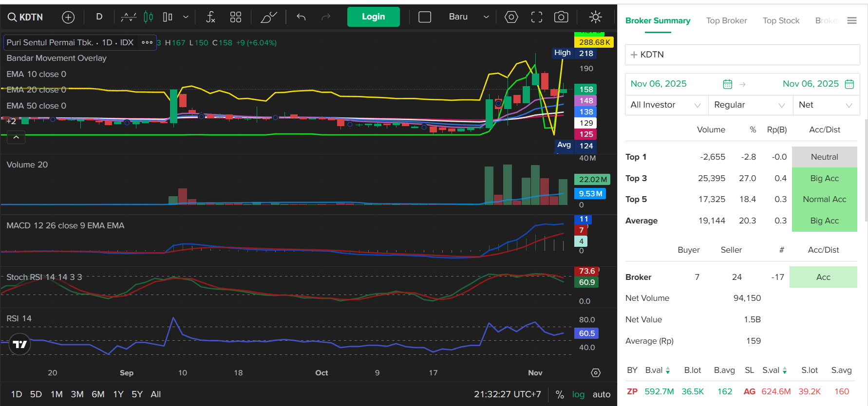This screenshot has height=406, width=868.
Task: Sort by B.val column arrows
Action: (668, 370)
